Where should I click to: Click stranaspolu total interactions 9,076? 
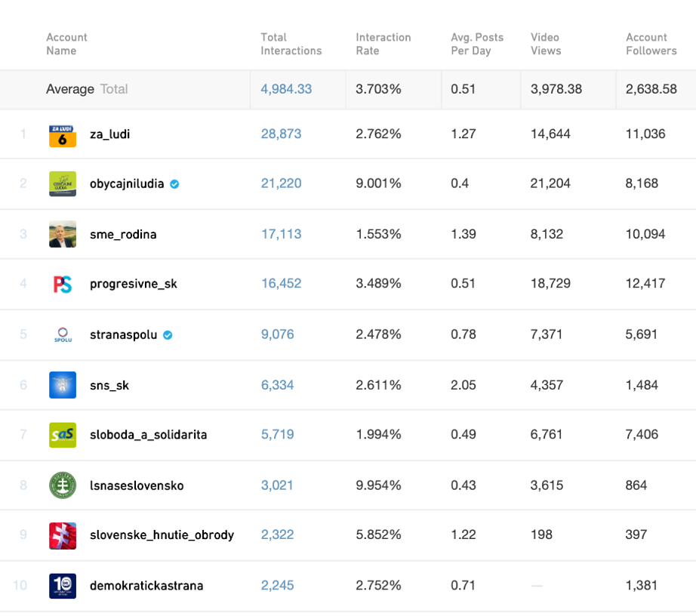pos(278,334)
